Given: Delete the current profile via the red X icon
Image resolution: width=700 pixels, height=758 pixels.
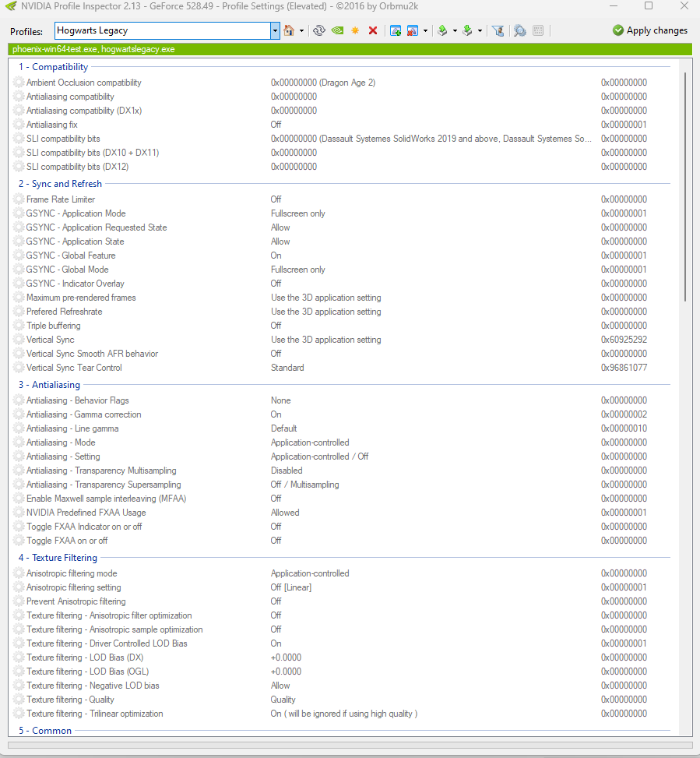Looking at the screenshot, I should coord(374,30).
